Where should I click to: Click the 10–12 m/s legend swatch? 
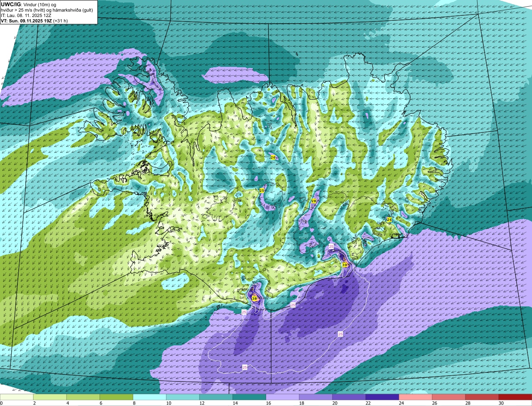pyautogui.click(x=183, y=397)
